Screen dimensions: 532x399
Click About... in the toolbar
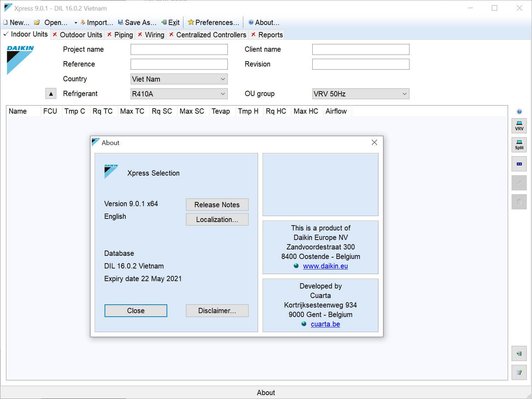pos(264,23)
